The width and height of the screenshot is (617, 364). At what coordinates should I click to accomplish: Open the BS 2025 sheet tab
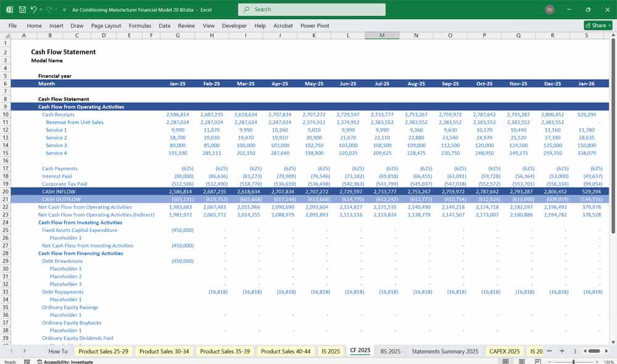point(390,350)
